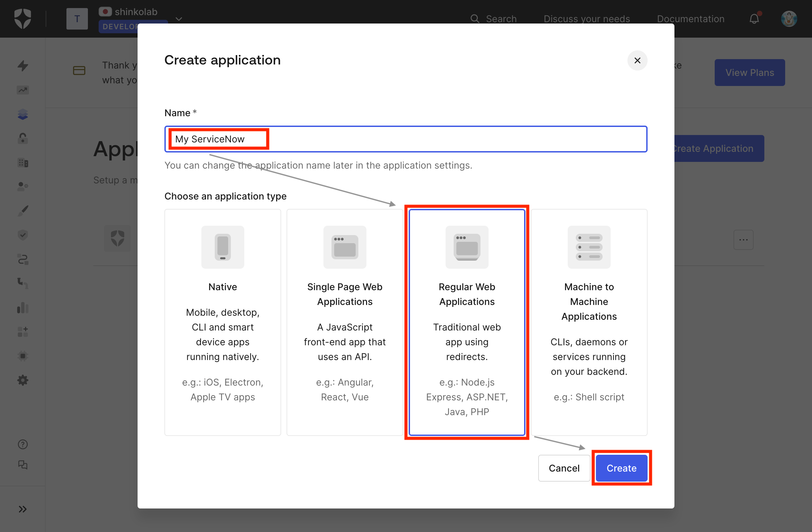This screenshot has width=812, height=532.
Task: Click the Settings gear icon
Action: pos(22,380)
